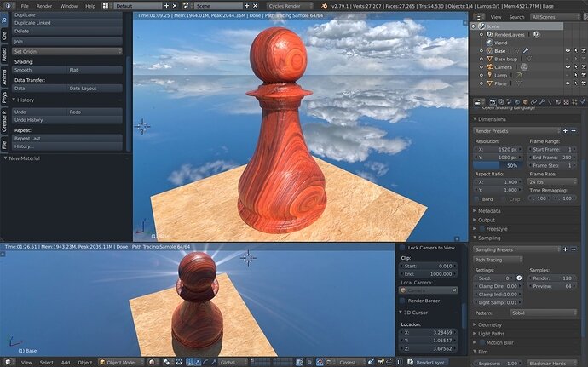This screenshot has width=588, height=367.
Task: Click the RenderLayers icon in outliner
Action: [x=489, y=34]
